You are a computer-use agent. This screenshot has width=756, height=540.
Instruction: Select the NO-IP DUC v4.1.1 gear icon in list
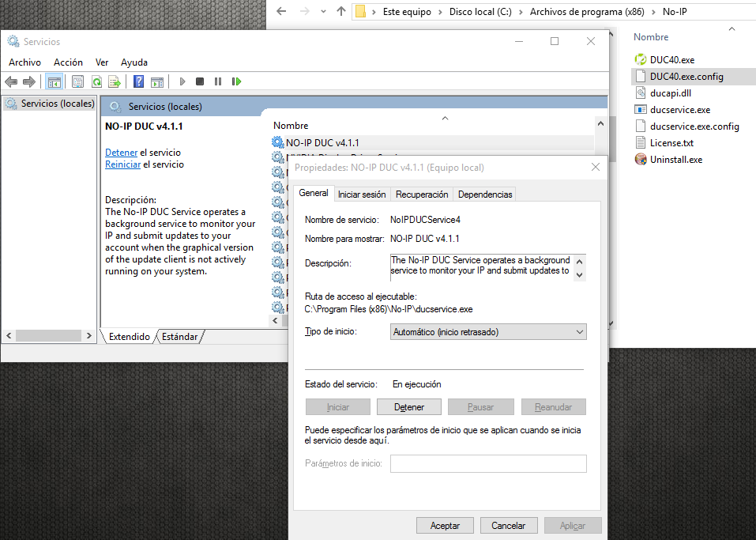277,142
